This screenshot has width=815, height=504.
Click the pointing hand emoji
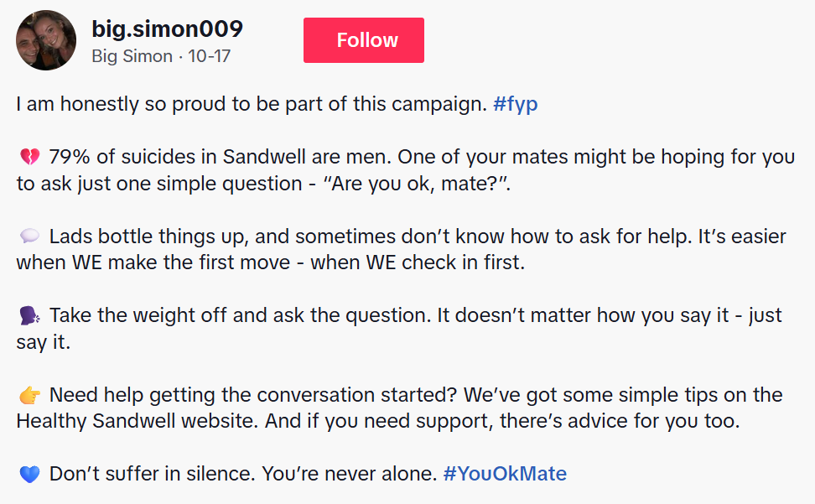tap(29, 395)
